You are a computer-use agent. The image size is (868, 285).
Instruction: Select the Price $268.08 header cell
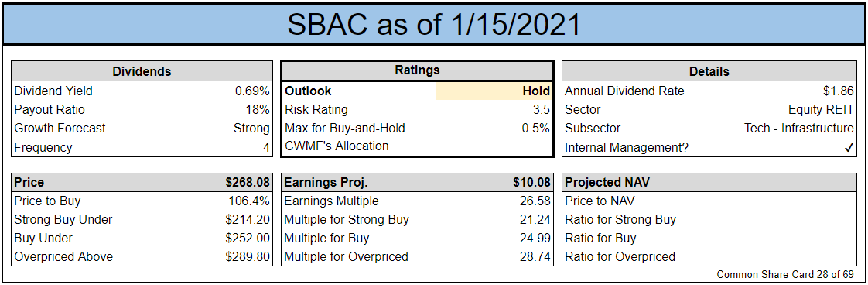click(142, 183)
